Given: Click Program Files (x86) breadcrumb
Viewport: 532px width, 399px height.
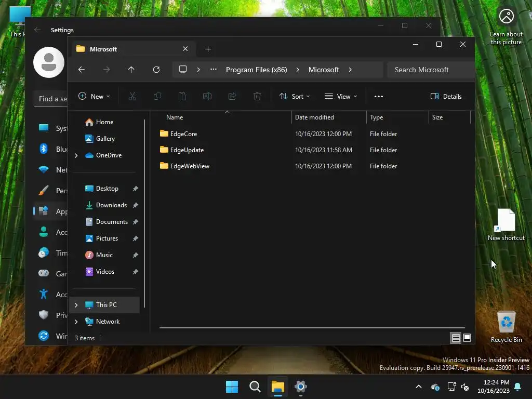Looking at the screenshot, I should (x=257, y=70).
